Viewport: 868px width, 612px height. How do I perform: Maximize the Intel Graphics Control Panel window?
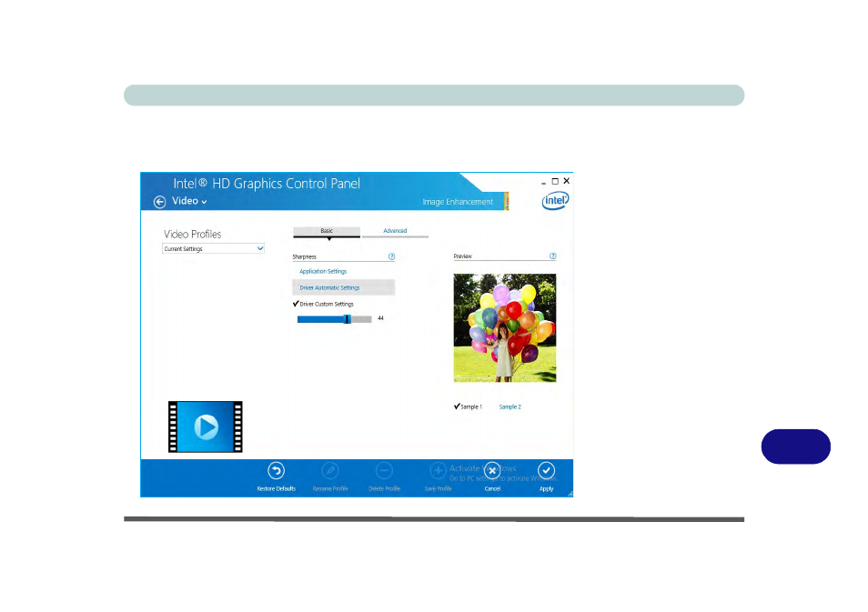(x=555, y=181)
